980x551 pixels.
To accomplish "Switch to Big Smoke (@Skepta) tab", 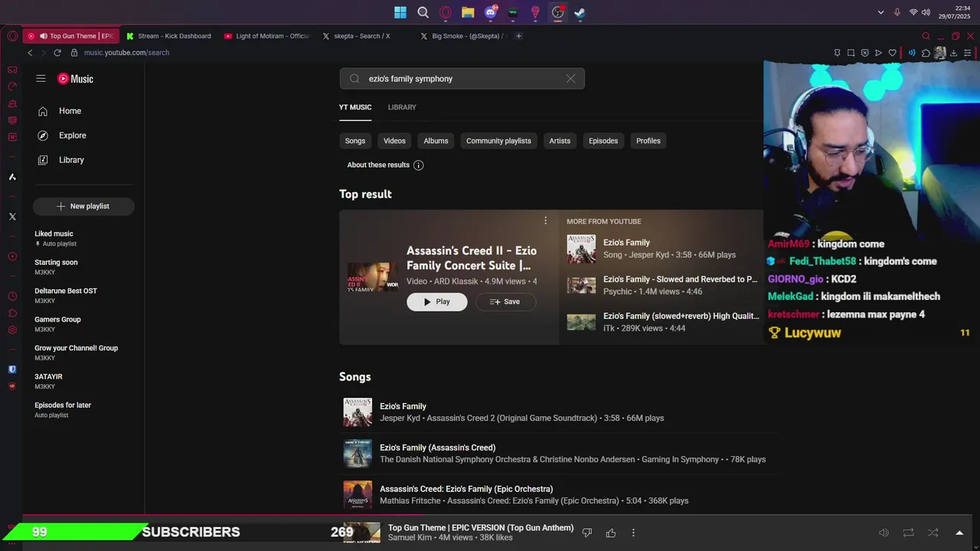I will coord(462,36).
